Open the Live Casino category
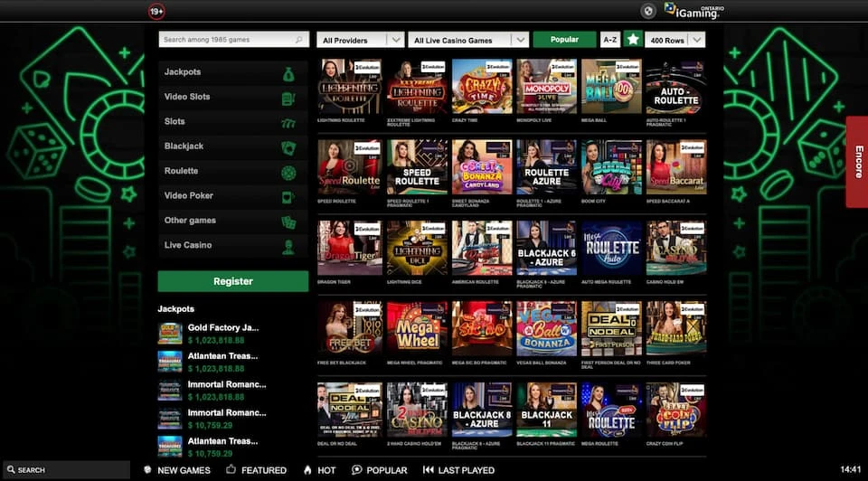 233,245
